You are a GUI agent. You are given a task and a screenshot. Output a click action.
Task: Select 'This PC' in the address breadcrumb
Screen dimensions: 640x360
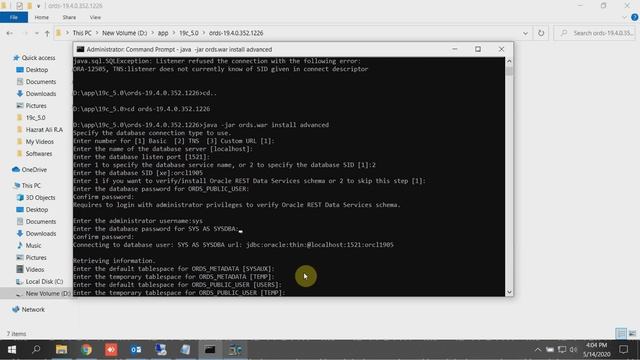(x=82, y=33)
